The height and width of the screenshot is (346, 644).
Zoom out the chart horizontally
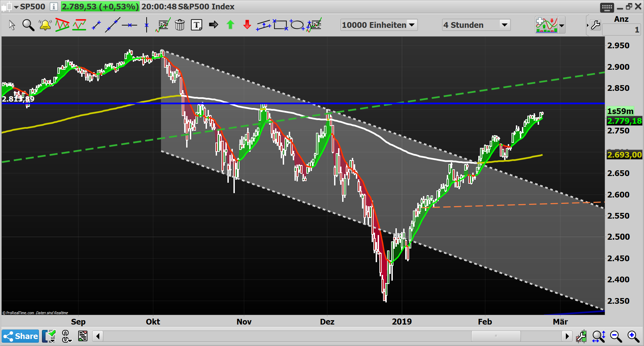pyautogui.click(x=616, y=336)
